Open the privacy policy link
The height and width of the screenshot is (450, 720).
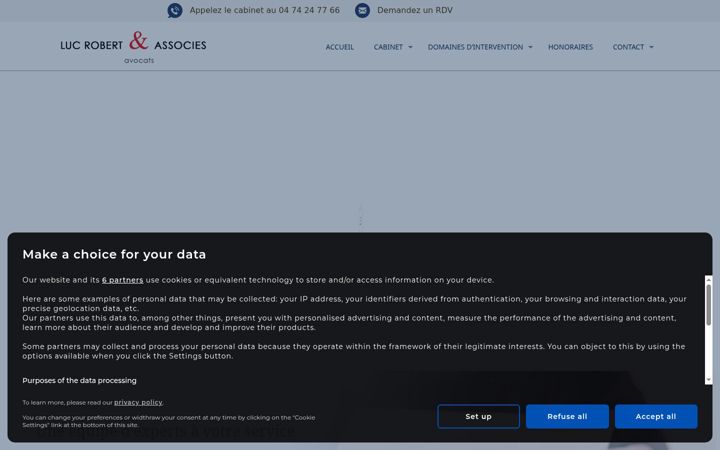click(x=138, y=403)
